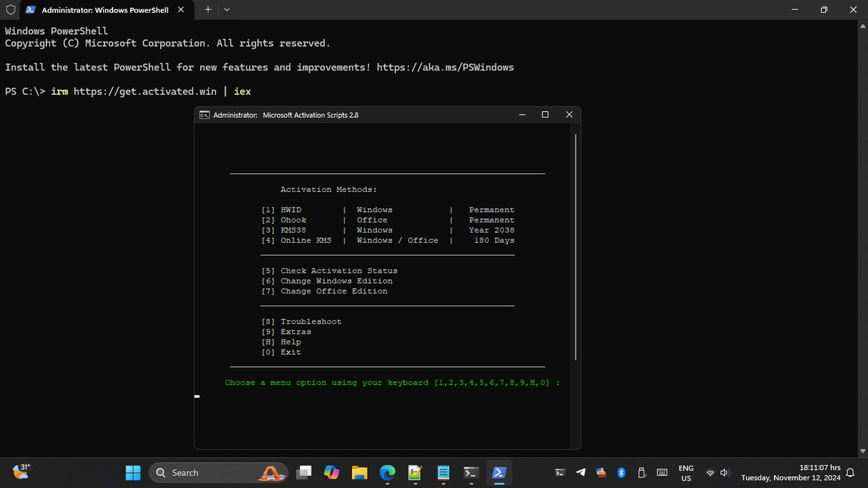Image resolution: width=868 pixels, height=488 pixels.
Task: Click the [8] Troubleshoot line
Action: pyautogui.click(x=302, y=322)
